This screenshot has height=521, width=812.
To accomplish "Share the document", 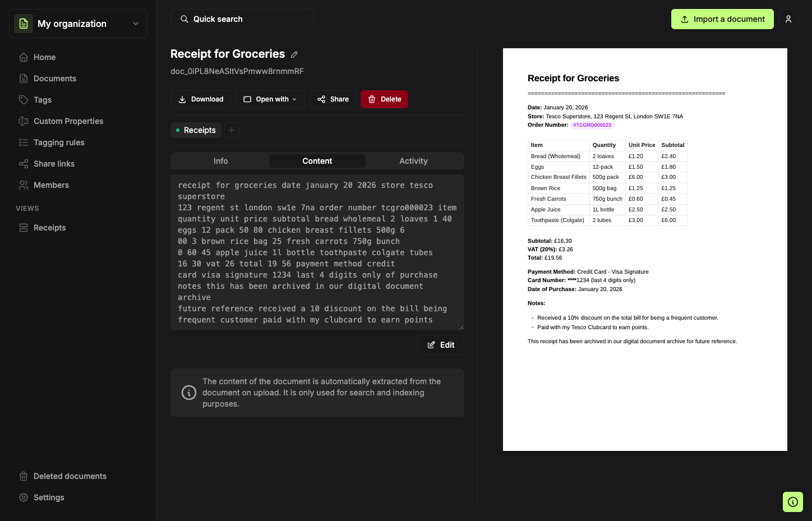I will [333, 99].
